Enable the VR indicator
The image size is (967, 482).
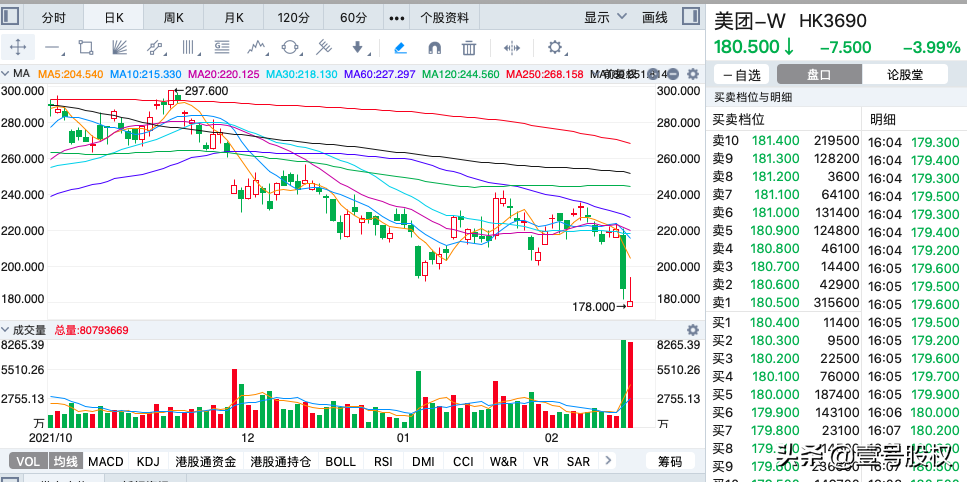pyautogui.click(x=541, y=461)
